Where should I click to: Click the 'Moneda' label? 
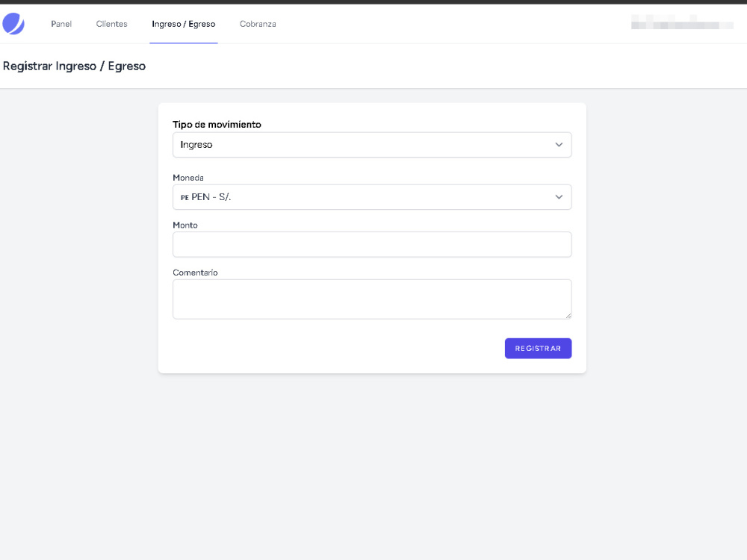pos(188,178)
